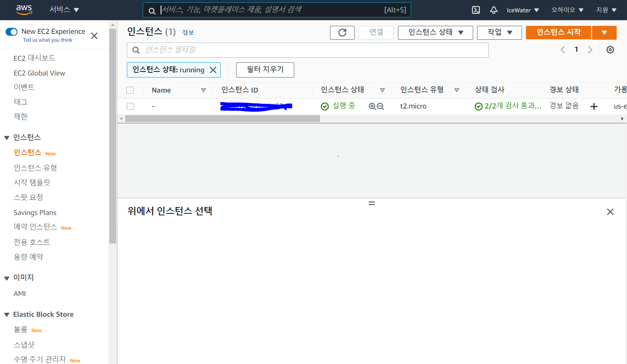Select the t2.micro instance row checkbox
Screen dimensions: 627x364
(130, 106)
